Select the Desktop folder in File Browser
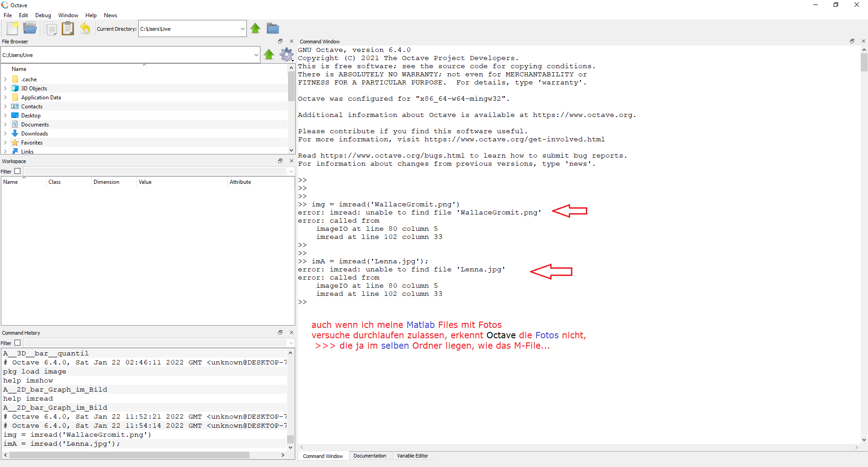The image size is (868, 467). 31,116
